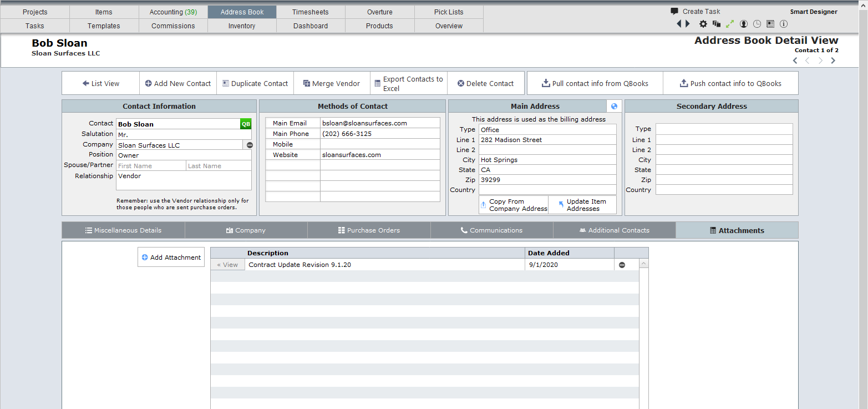Click Add New Contact
Viewport: 868px width, 409px height.
coord(178,83)
